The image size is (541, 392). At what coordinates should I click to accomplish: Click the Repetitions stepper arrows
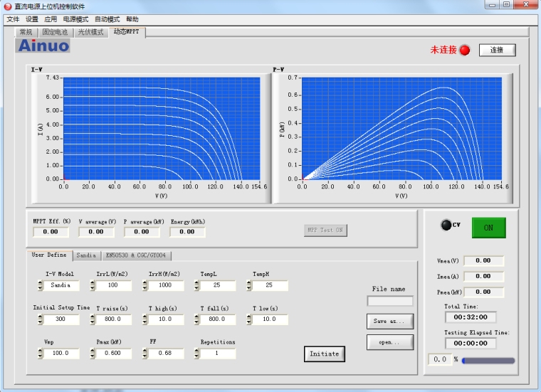196,354
